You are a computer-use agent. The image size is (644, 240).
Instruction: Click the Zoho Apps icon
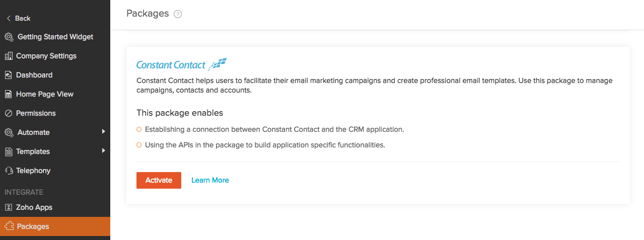[9, 207]
